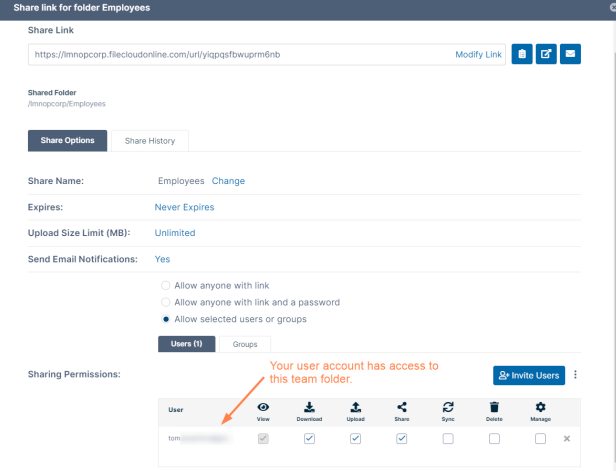This screenshot has height=471, width=616.
Task: Enable Delete permission for tom
Action: (x=494, y=439)
